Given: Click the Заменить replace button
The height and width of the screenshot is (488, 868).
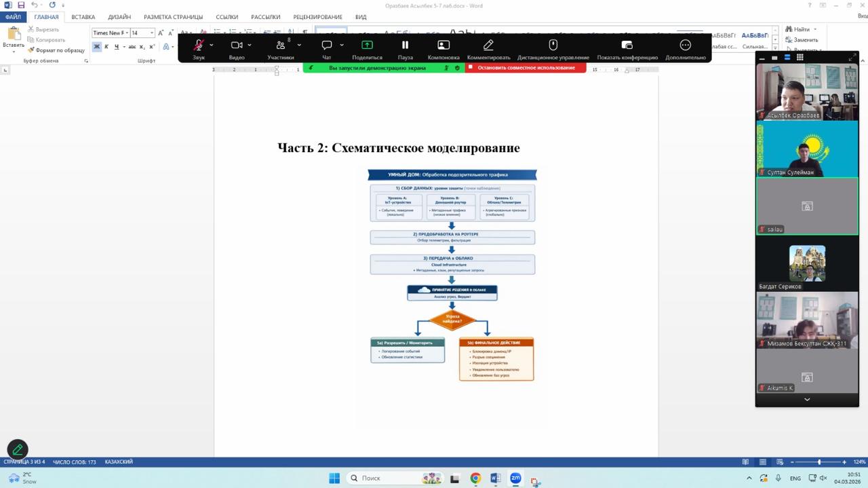Looking at the screenshot, I should pyautogui.click(x=805, y=40).
